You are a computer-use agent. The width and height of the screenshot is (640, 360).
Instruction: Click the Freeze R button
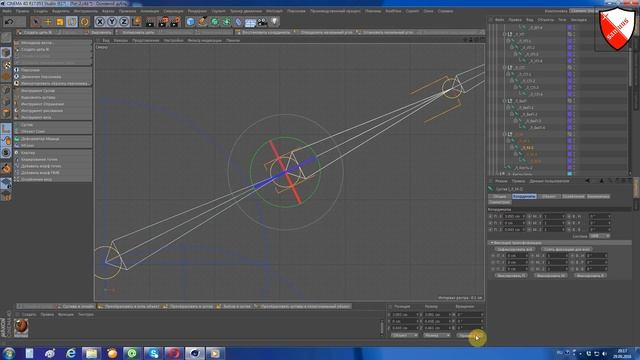pos(590,276)
